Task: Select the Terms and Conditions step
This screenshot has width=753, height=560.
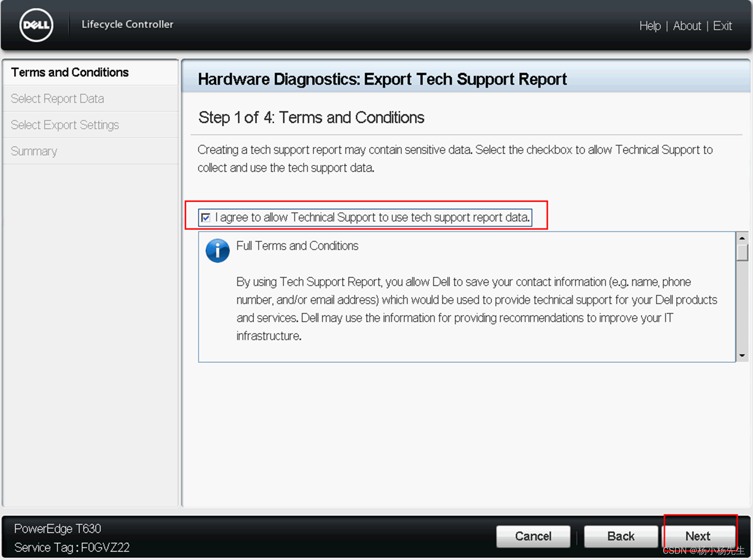Action: (90, 73)
